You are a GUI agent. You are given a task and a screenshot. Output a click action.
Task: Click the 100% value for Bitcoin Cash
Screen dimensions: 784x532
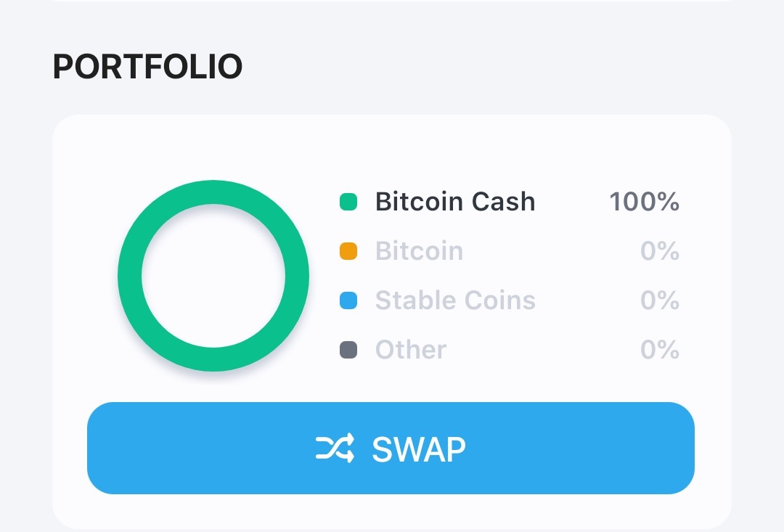tap(644, 202)
